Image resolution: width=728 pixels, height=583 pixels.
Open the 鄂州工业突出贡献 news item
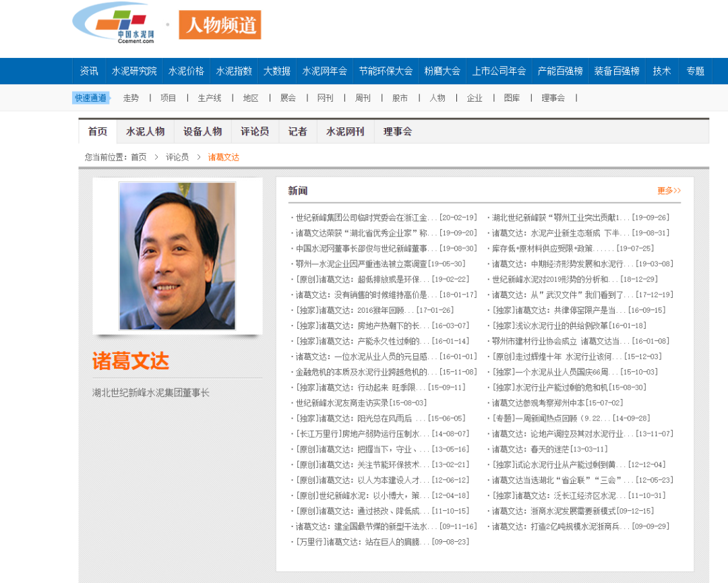coord(580,217)
